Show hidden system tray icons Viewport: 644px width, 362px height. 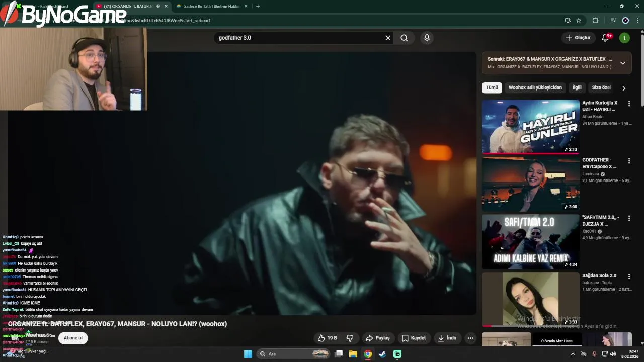coord(573,354)
